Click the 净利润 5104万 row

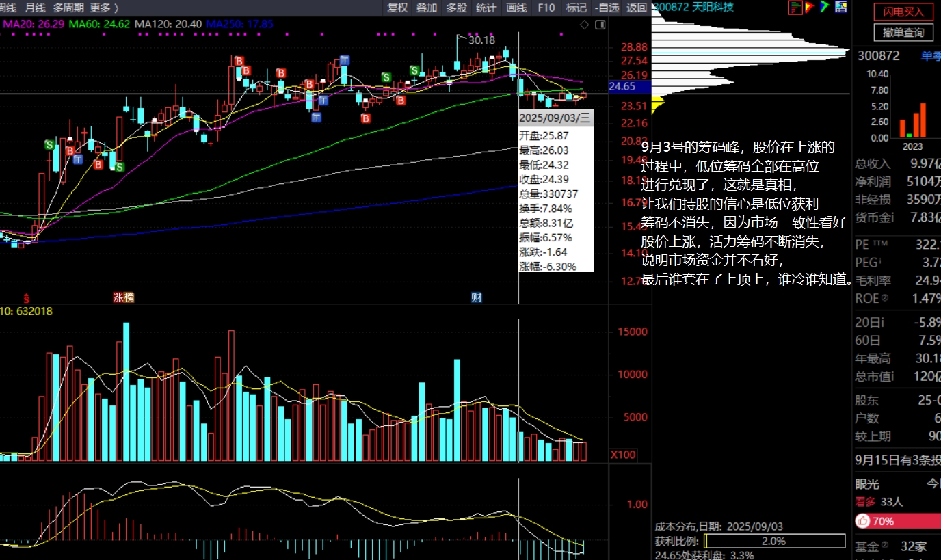pos(897,181)
